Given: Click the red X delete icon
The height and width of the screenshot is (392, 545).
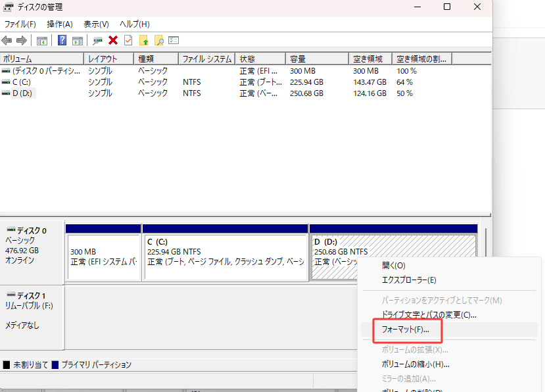Looking at the screenshot, I should [x=113, y=40].
